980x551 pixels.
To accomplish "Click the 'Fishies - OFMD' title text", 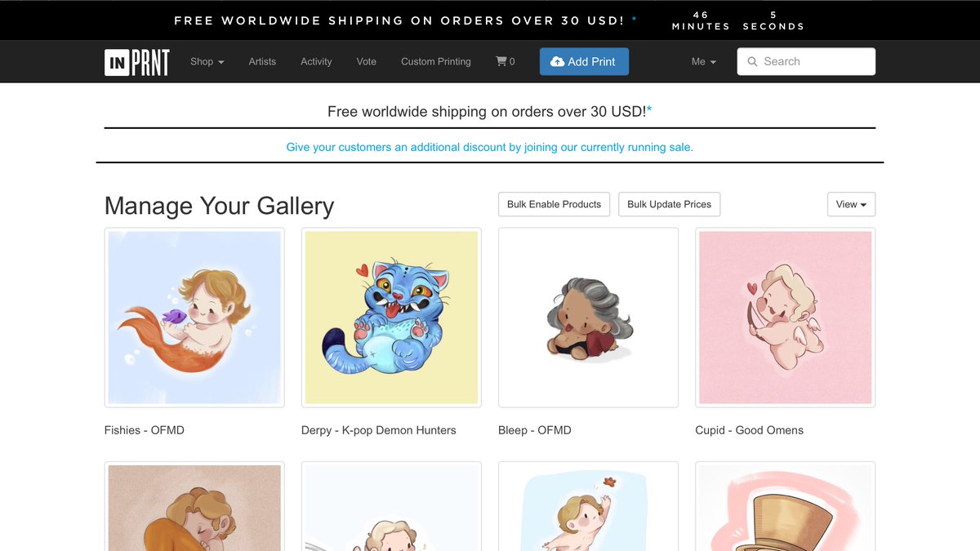I will tap(145, 430).
